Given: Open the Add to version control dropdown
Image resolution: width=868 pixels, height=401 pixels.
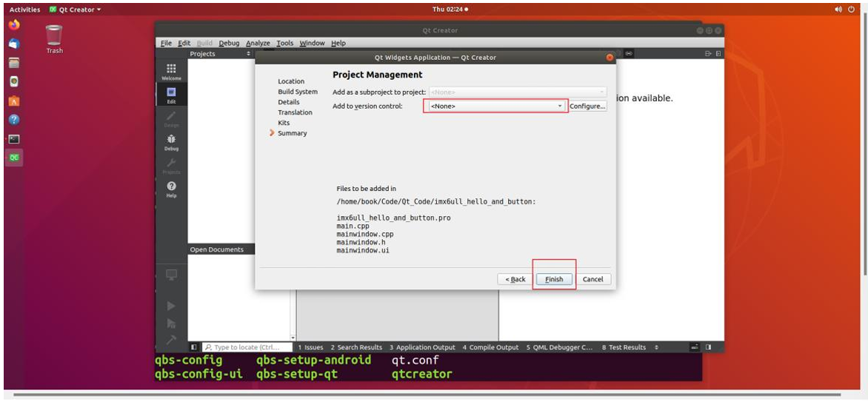Looking at the screenshot, I should (495, 107).
